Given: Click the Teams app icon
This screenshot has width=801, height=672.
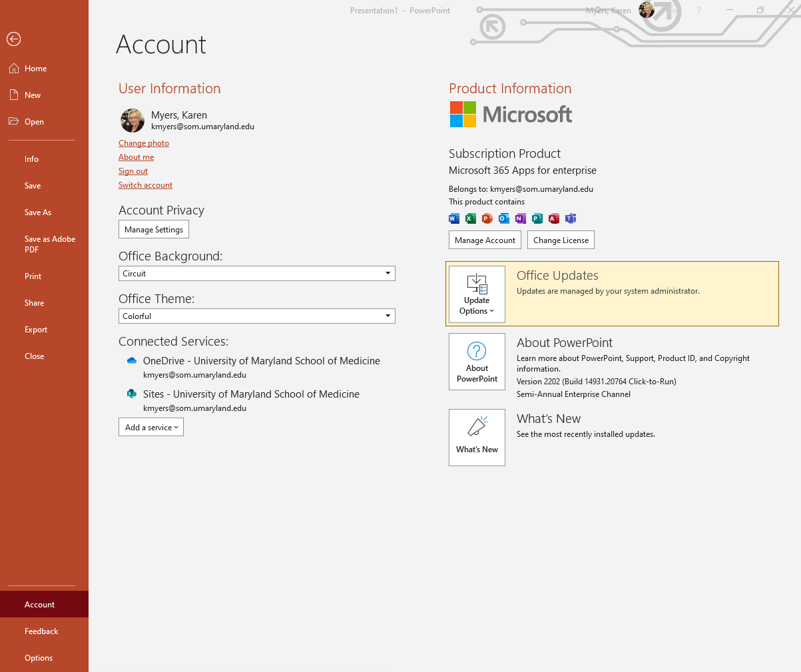Looking at the screenshot, I should [571, 218].
